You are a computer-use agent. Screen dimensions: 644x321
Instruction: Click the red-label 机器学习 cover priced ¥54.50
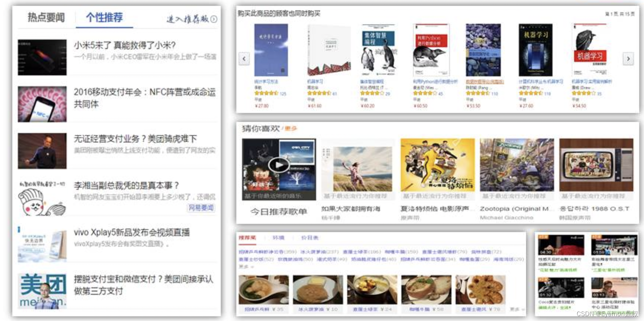(x=589, y=50)
